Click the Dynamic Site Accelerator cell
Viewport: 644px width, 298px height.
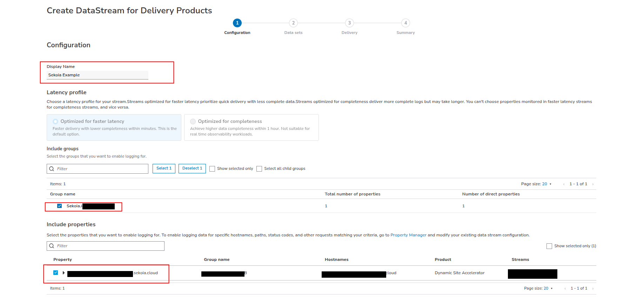pyautogui.click(x=460, y=273)
